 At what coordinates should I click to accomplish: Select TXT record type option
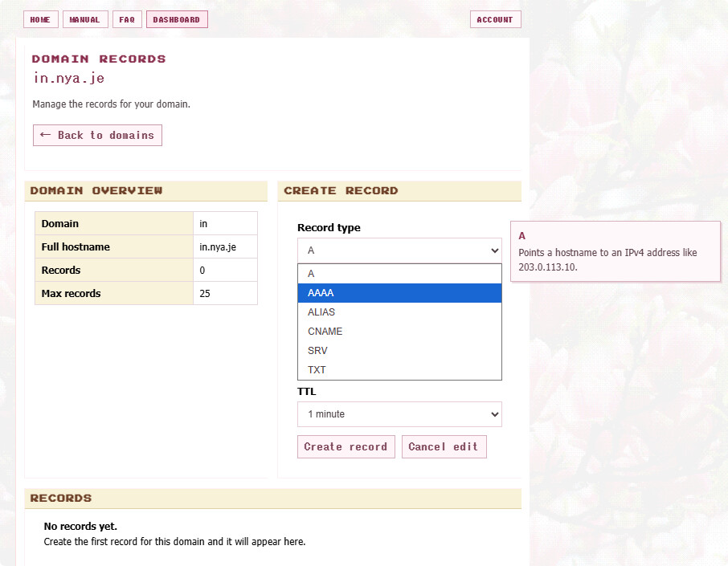coord(399,370)
